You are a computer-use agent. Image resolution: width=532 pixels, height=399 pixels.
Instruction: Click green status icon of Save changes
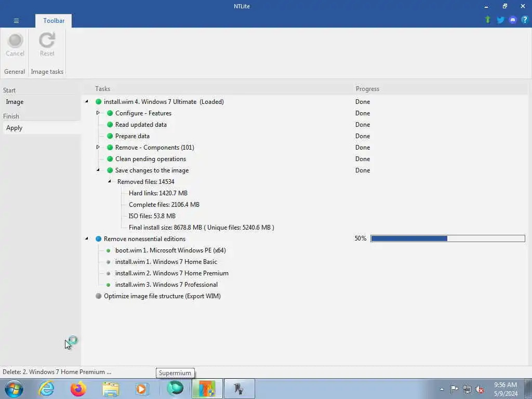(x=110, y=170)
